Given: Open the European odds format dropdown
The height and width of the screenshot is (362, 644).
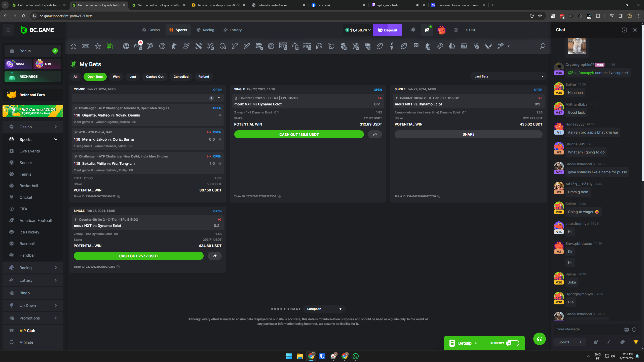Looking at the screenshot, I should 324,309.
